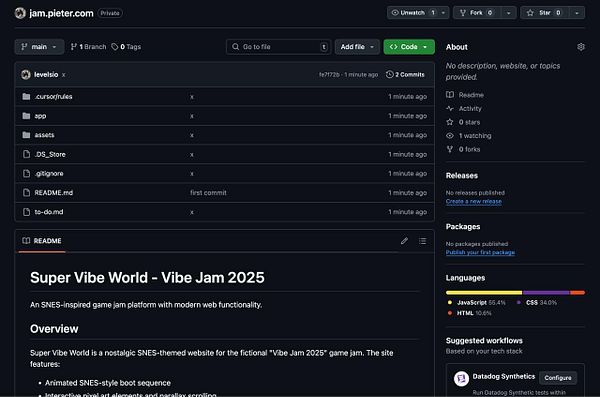Click the branch icon beside 1 Branch
The width and height of the screenshot is (600, 397).
(74, 47)
